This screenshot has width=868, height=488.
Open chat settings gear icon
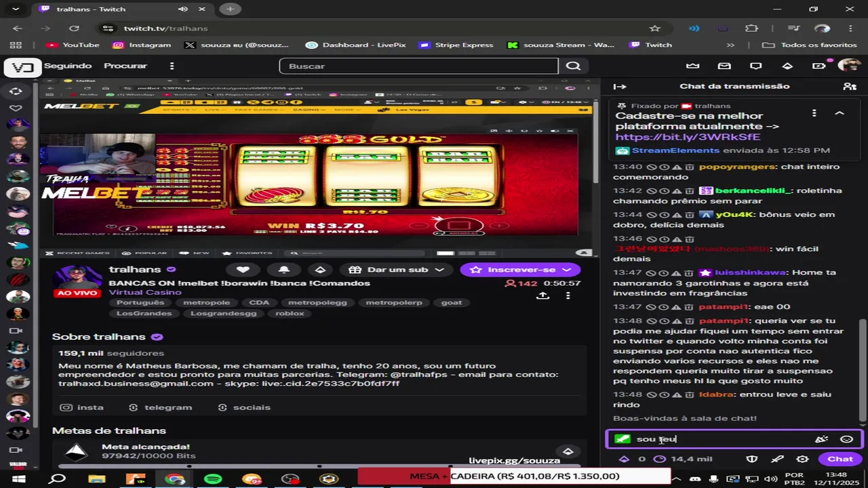[x=802, y=459]
